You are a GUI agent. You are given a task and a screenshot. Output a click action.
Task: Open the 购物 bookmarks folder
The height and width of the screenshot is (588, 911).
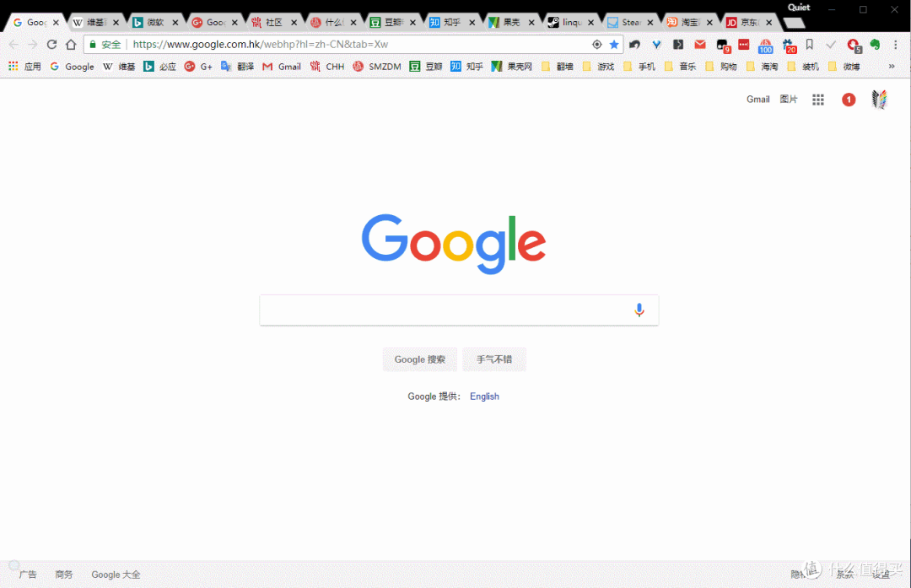pos(721,67)
